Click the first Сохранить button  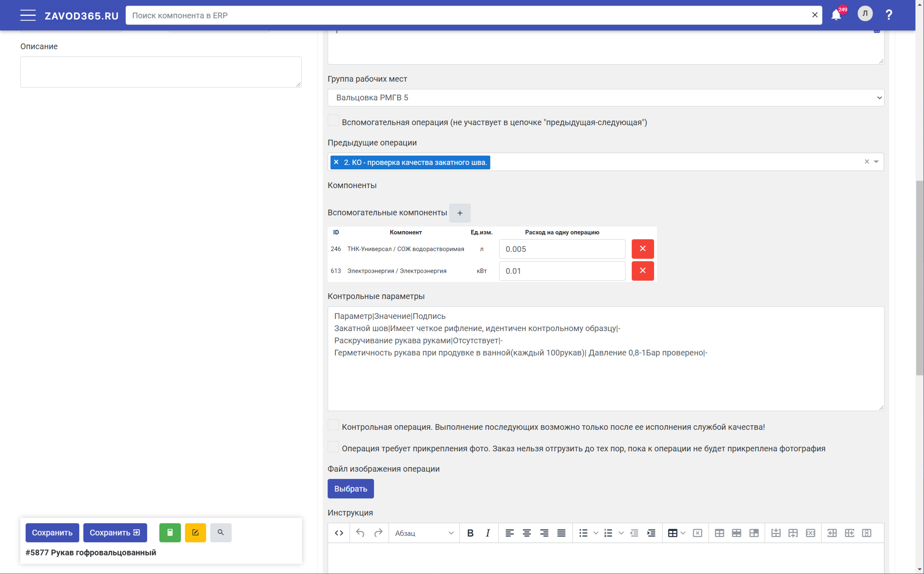point(52,532)
